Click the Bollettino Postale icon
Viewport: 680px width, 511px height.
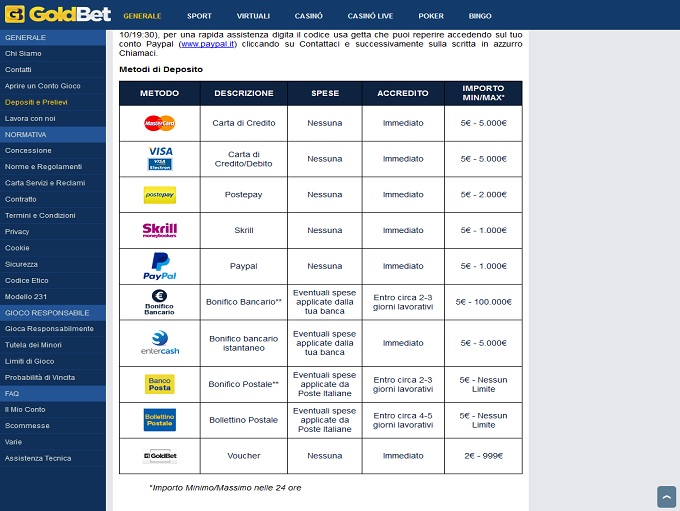(159, 420)
